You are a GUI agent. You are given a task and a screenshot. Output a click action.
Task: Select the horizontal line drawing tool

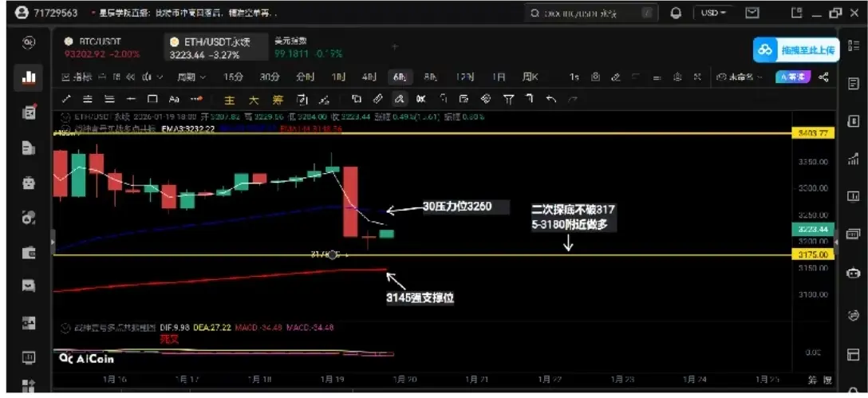tap(131, 99)
